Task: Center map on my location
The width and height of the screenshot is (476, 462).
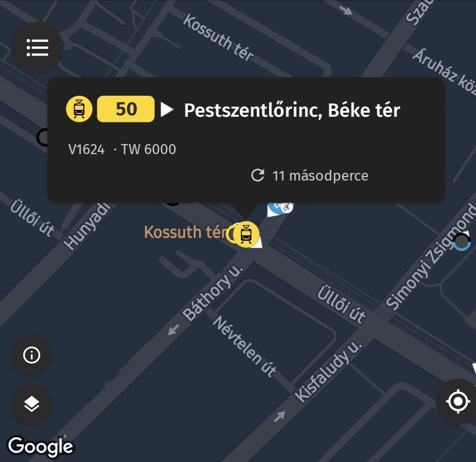Action: [457, 402]
